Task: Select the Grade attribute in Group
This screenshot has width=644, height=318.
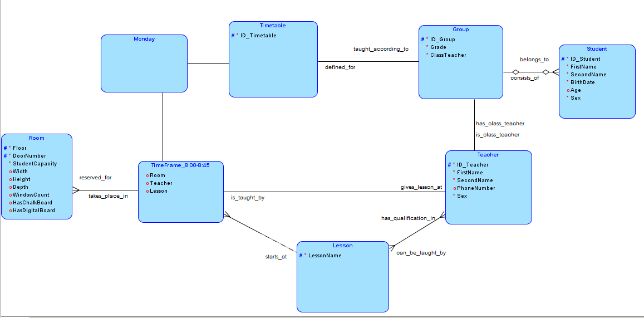Action: [438, 47]
